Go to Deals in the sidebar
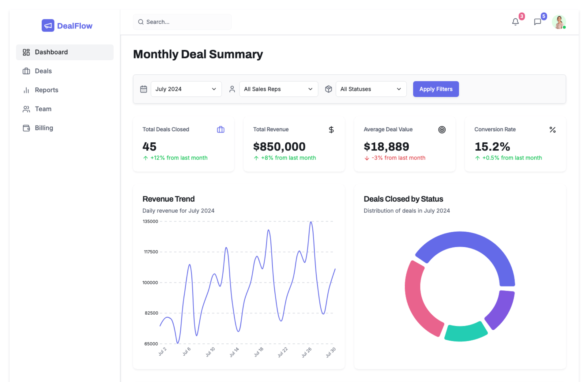 coord(43,71)
